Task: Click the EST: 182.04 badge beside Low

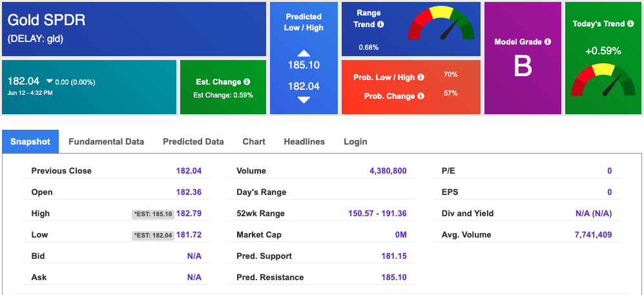Action: (153, 235)
